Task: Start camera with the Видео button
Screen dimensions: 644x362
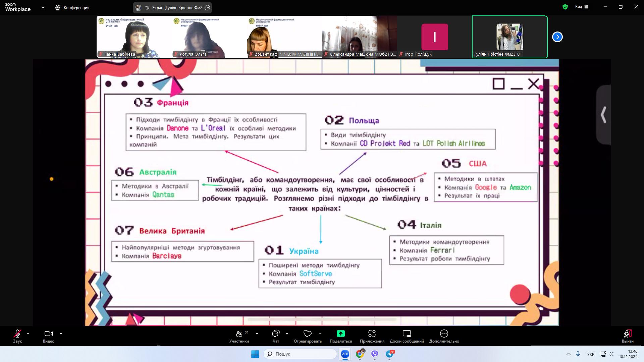Action: pyautogui.click(x=49, y=336)
